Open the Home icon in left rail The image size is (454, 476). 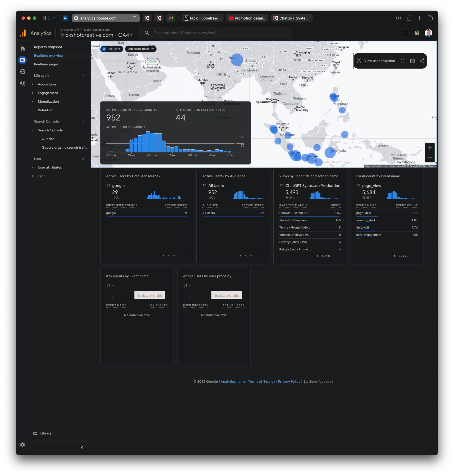click(x=23, y=48)
